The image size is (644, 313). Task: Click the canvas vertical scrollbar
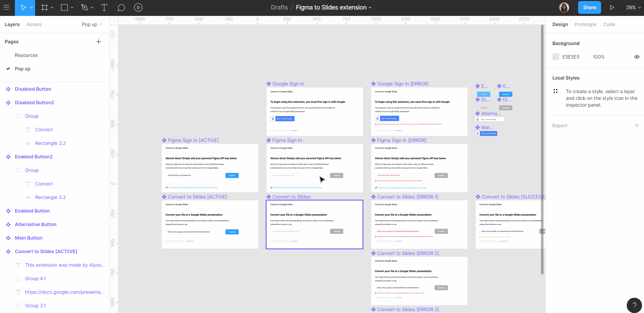tap(542, 150)
